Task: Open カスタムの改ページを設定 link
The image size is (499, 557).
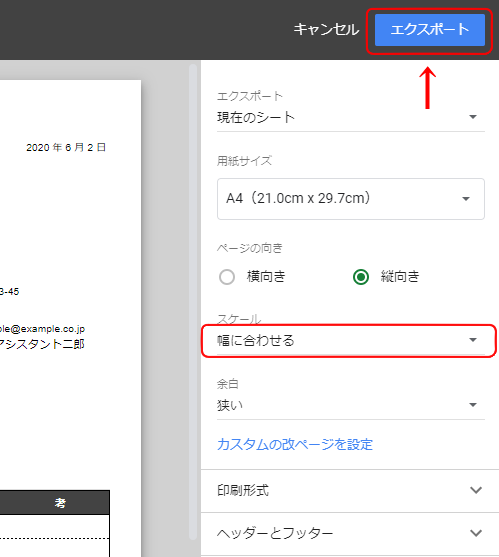Action: tap(295, 444)
